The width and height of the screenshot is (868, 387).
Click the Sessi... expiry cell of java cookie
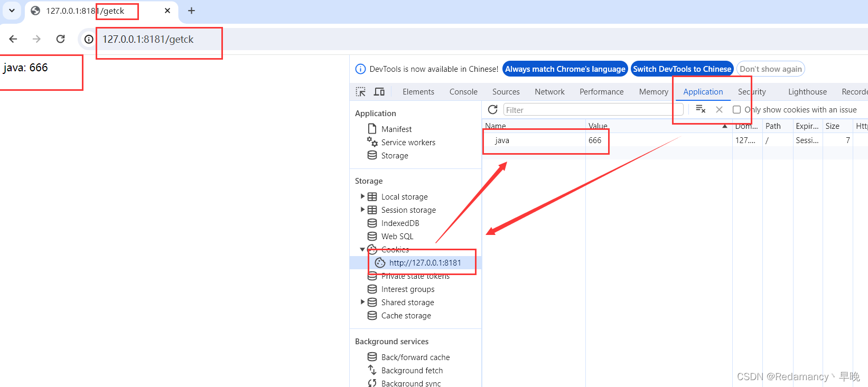[808, 140]
